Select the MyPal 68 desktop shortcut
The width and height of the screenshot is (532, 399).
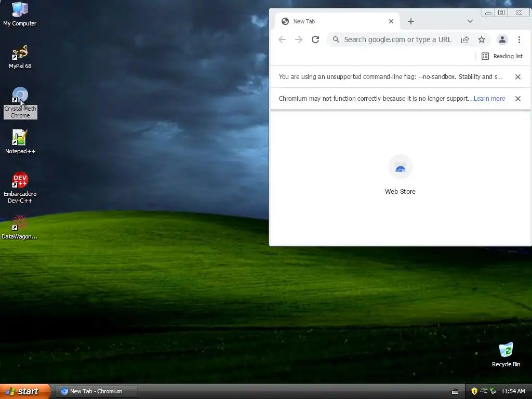(20, 57)
